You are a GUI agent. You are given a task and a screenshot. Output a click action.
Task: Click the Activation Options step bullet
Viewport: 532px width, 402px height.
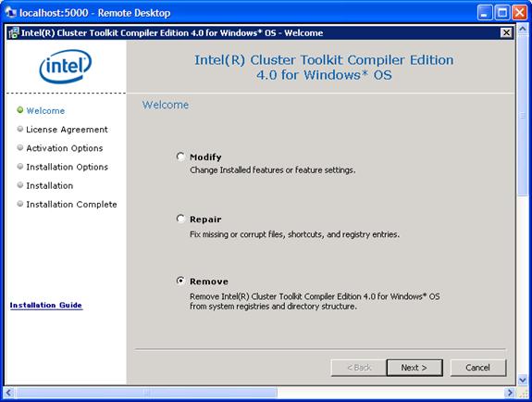tap(20, 147)
